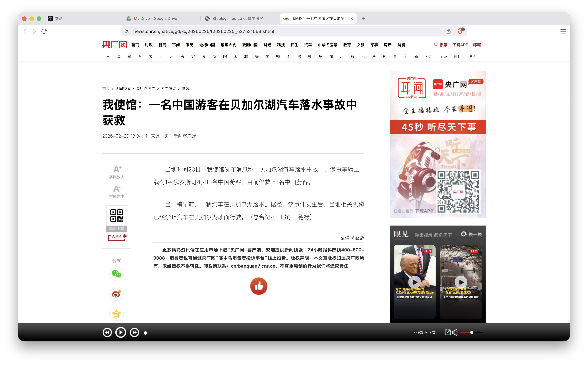Click the share icon in address bar

point(448,31)
